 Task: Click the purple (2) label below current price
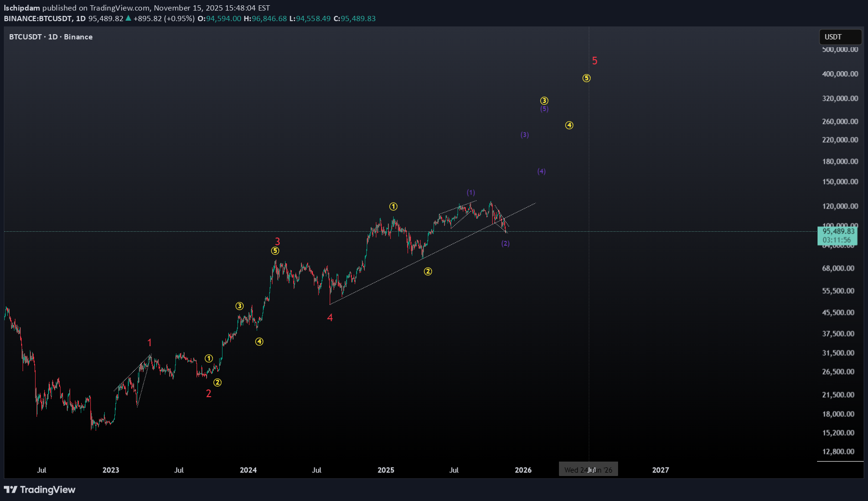[x=505, y=244]
